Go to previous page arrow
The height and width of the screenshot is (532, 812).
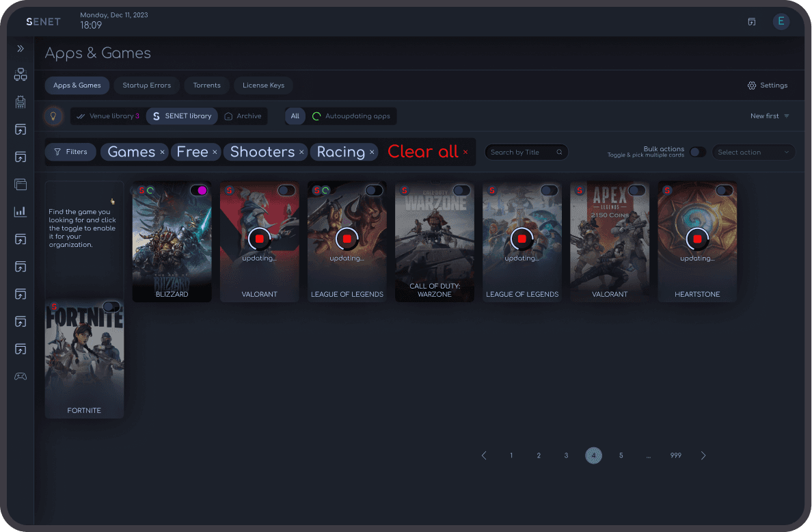(x=484, y=455)
